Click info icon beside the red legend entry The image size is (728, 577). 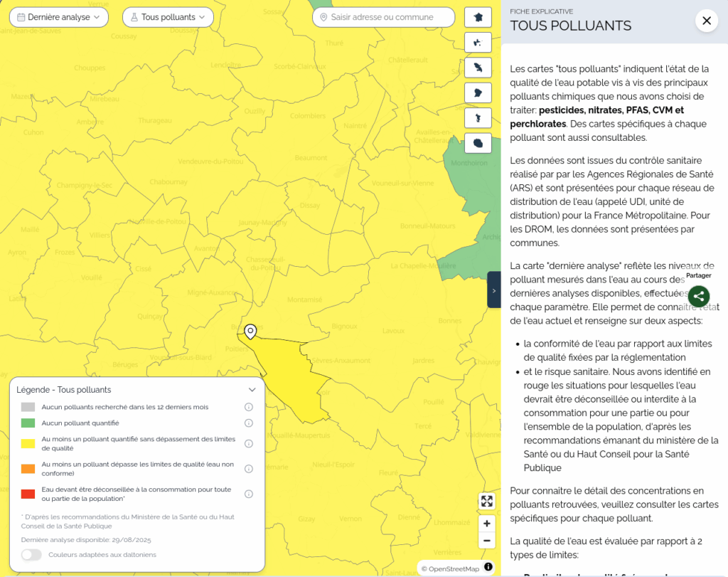click(x=249, y=493)
